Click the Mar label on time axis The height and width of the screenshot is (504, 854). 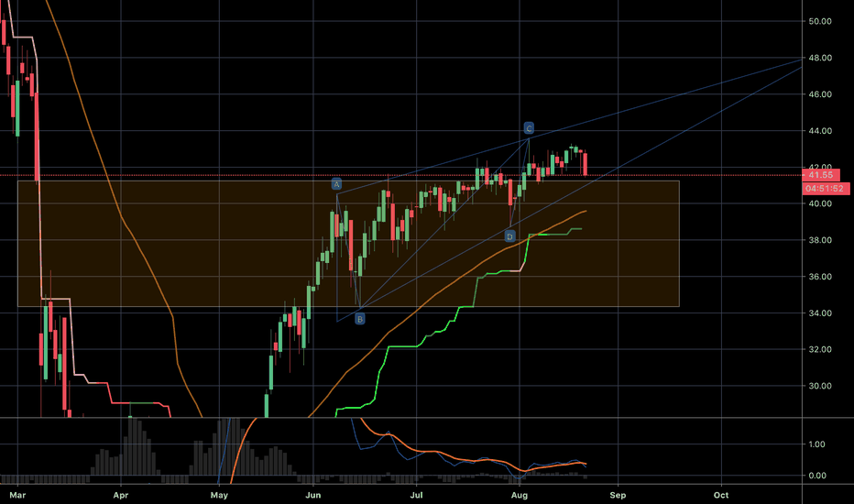click(18, 495)
